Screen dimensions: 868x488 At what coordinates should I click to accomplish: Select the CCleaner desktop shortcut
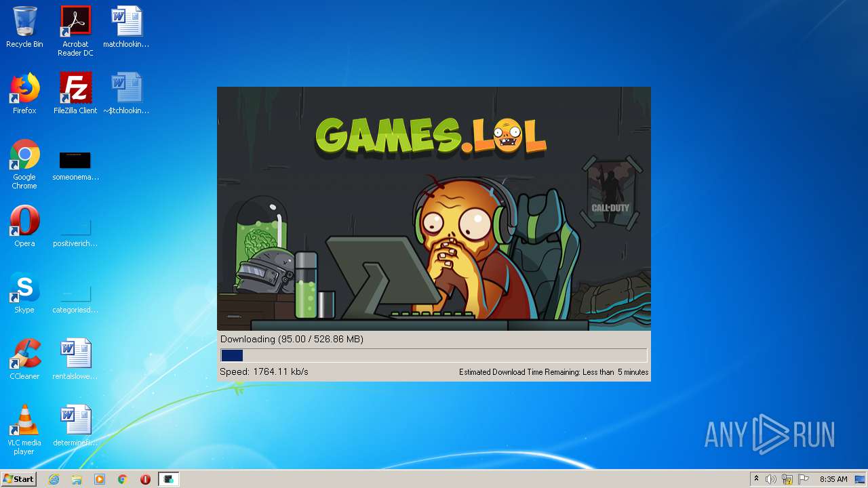[24, 359]
